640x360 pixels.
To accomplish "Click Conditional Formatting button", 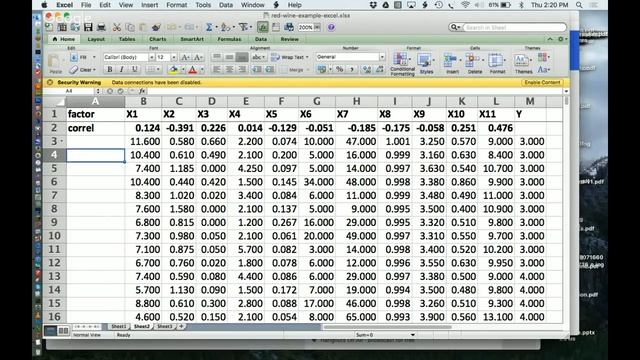I will pos(402,64).
